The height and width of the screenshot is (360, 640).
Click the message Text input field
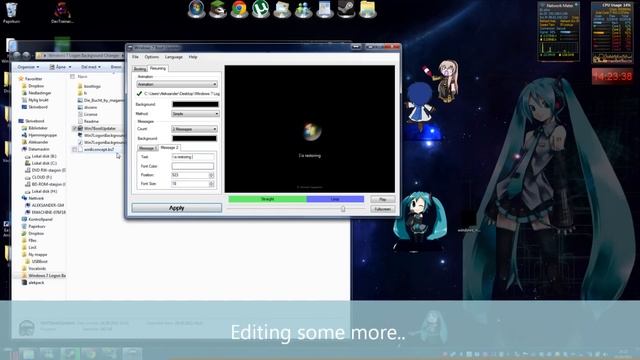[x=193, y=157]
